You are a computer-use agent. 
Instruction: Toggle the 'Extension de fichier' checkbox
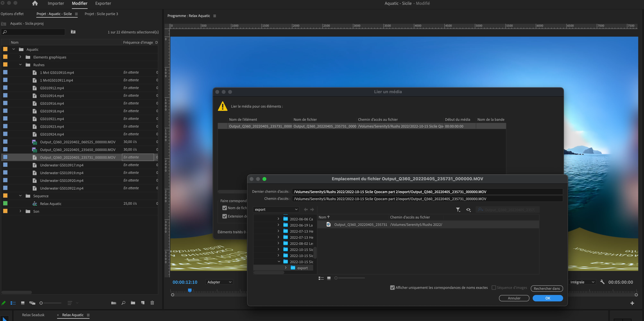tap(224, 216)
